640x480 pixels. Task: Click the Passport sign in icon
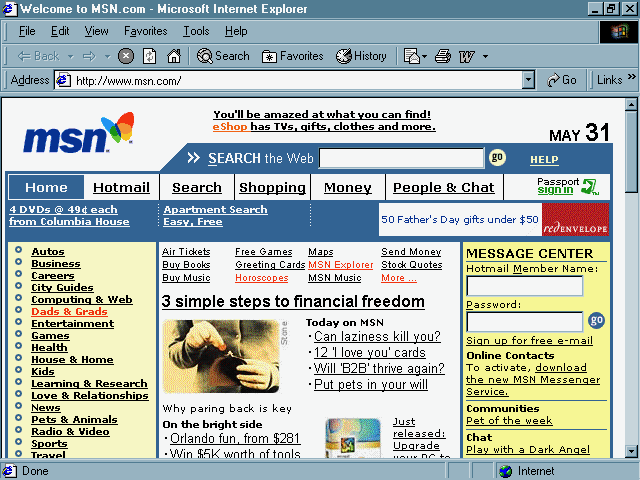click(568, 186)
